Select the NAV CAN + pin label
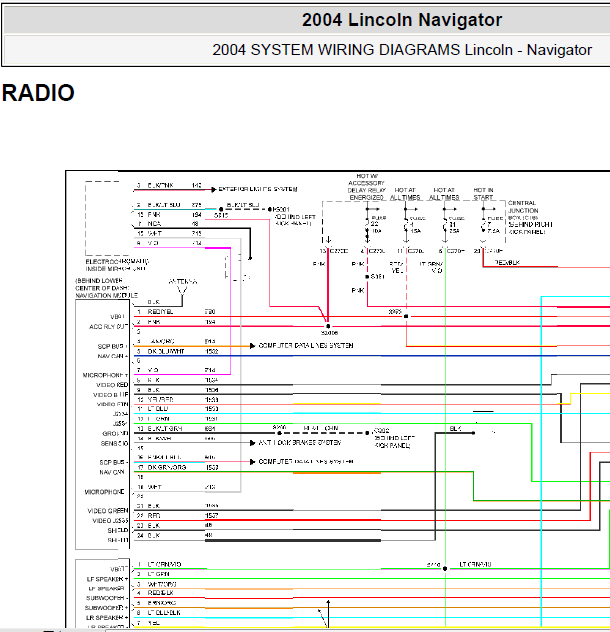 point(113,356)
